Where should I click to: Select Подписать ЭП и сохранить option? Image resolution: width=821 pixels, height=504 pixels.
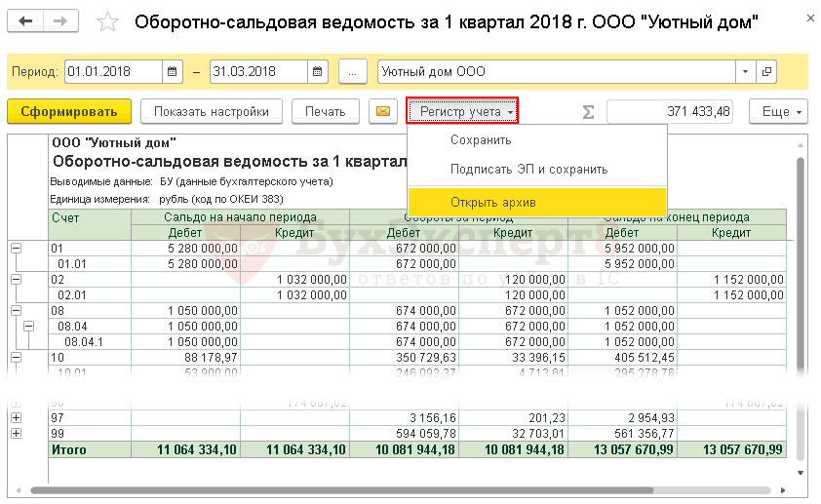point(528,169)
